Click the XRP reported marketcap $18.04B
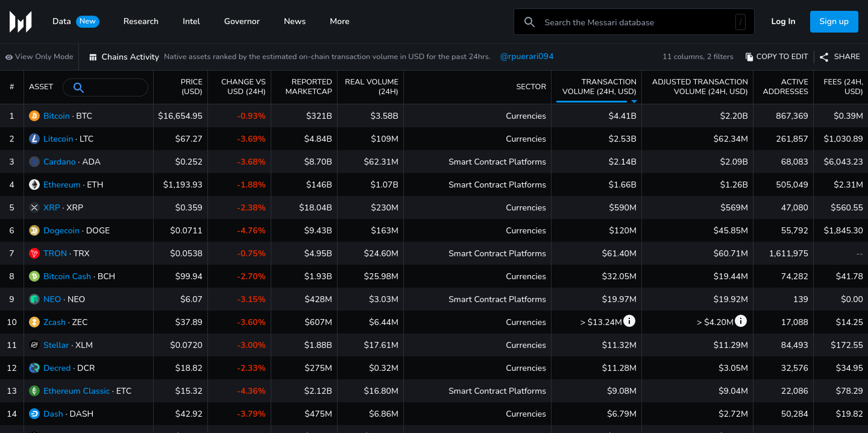This screenshot has width=868, height=433. [x=315, y=207]
